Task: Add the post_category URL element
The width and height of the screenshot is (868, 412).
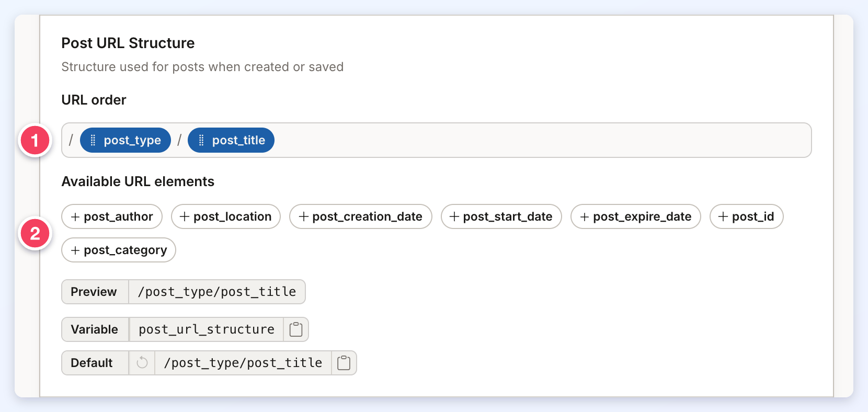Action: pos(119,250)
